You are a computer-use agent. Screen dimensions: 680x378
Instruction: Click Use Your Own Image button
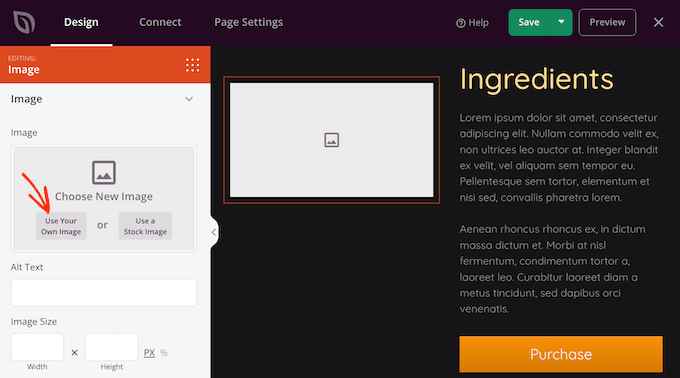(61, 226)
